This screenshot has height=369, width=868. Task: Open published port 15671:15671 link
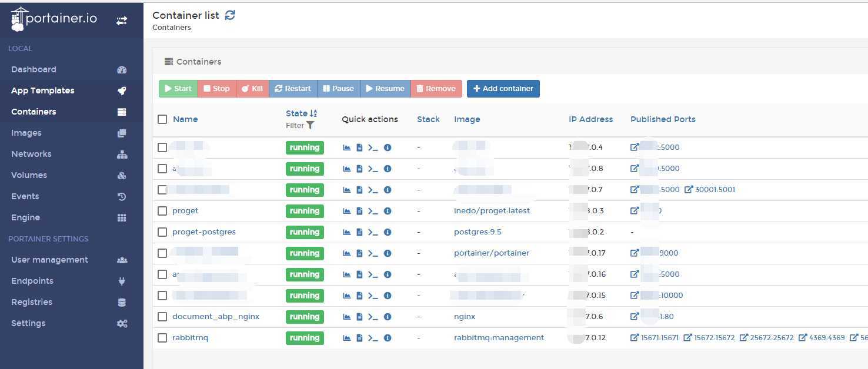click(655, 338)
